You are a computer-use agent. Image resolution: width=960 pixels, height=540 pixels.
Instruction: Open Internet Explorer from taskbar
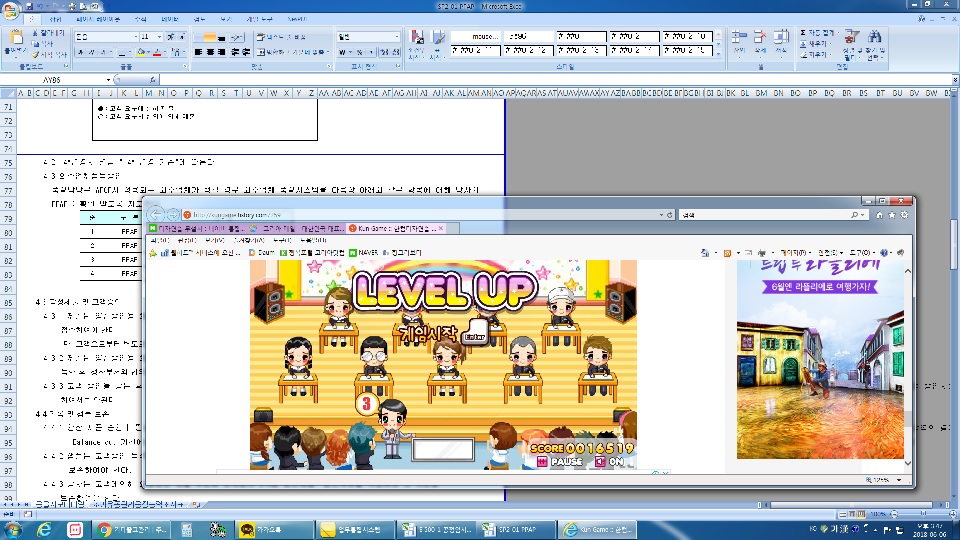click(44, 530)
